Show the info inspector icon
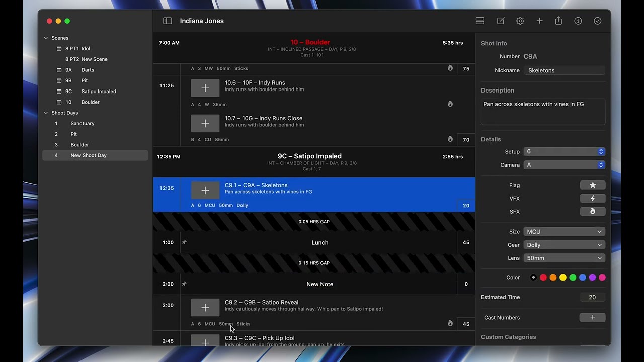The width and height of the screenshot is (644, 362). pyautogui.click(x=578, y=21)
